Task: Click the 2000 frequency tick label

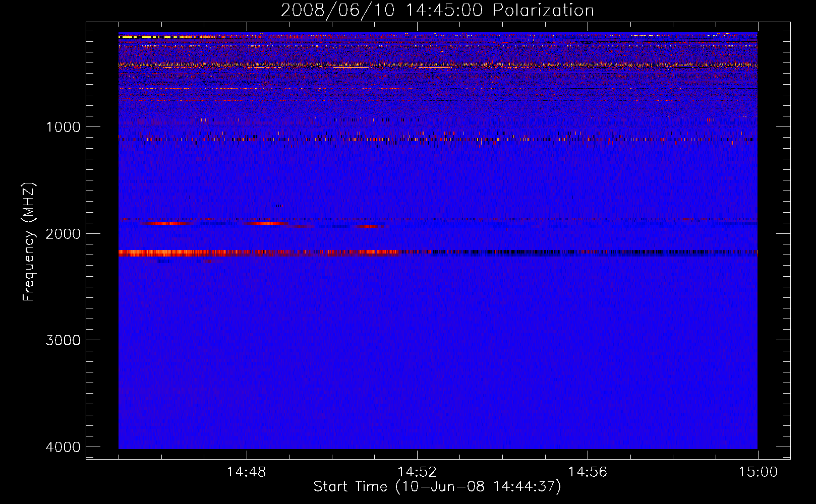Action: [63, 233]
